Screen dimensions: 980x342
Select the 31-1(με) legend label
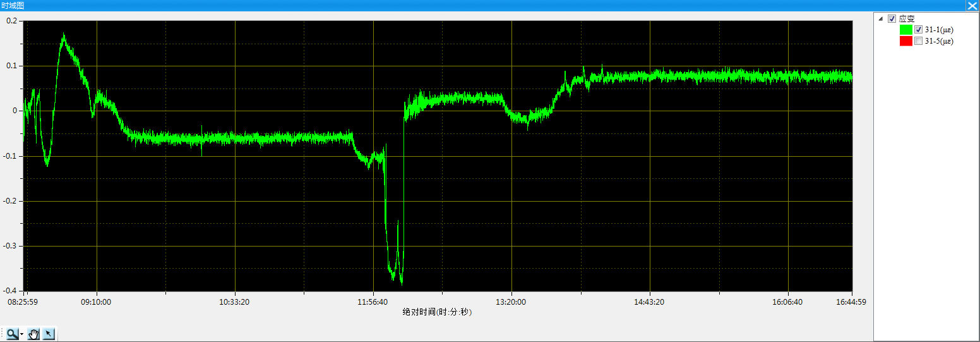(x=938, y=30)
